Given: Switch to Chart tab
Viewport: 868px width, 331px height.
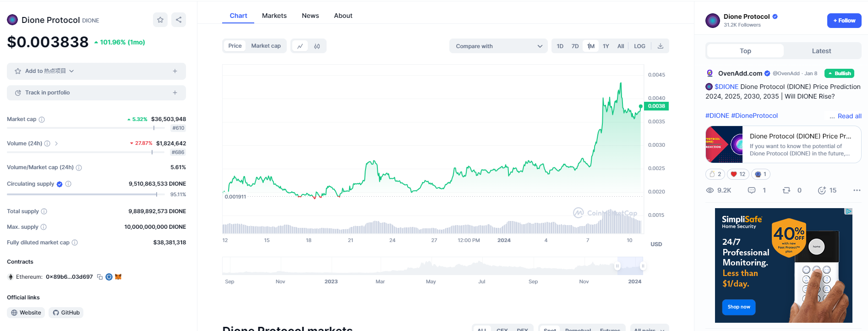Looking at the screenshot, I should 238,16.
